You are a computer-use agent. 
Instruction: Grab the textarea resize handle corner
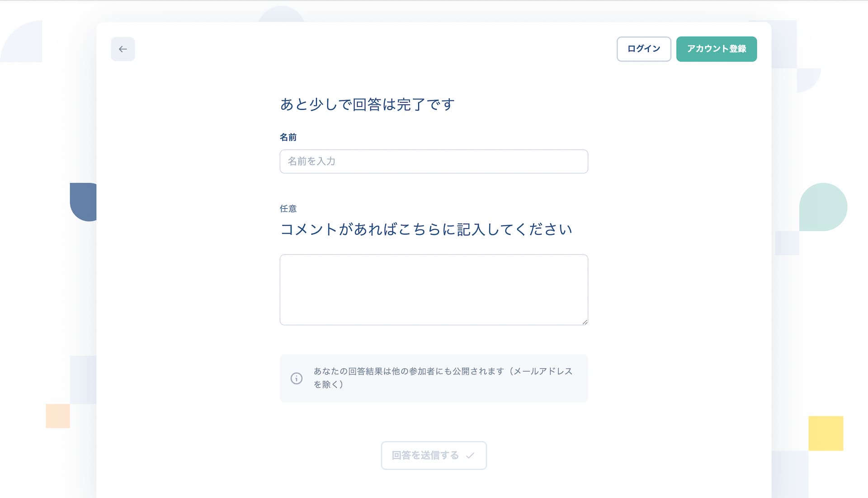585,322
